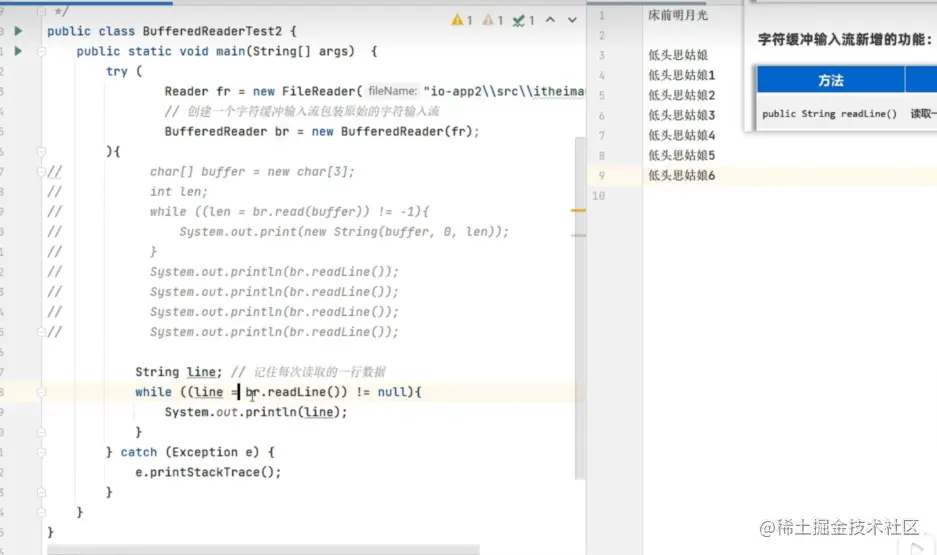Click text line '低头思姑娘4'

click(x=681, y=135)
